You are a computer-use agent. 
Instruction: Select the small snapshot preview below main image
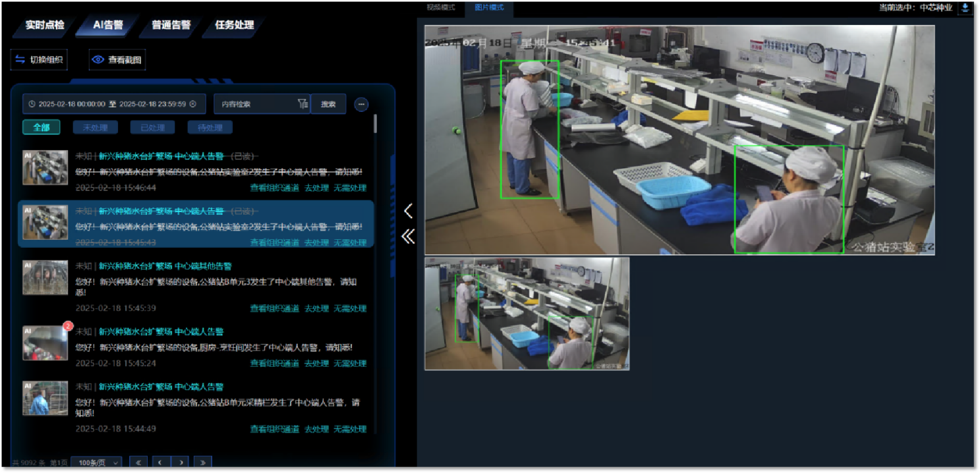527,314
